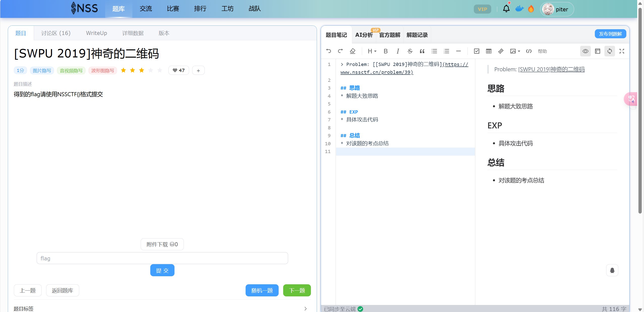Click the undo icon in editor toolbar
644x312 pixels.
click(328, 51)
